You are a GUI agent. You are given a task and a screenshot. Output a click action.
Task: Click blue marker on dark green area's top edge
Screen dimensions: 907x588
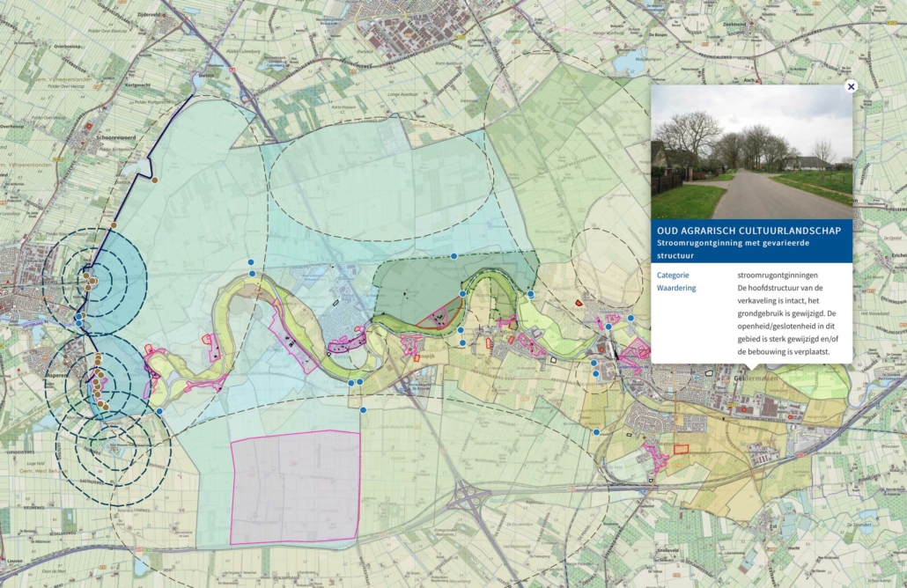(x=453, y=256)
